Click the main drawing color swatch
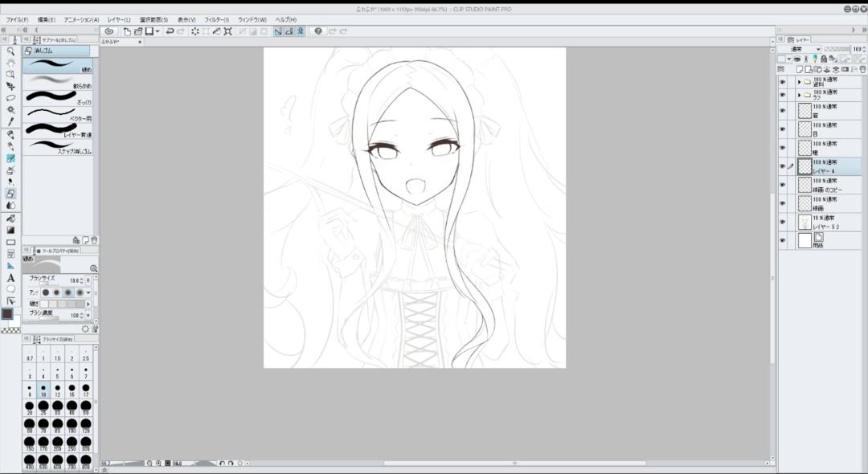Screen dimensions: 868x474 click(7, 314)
